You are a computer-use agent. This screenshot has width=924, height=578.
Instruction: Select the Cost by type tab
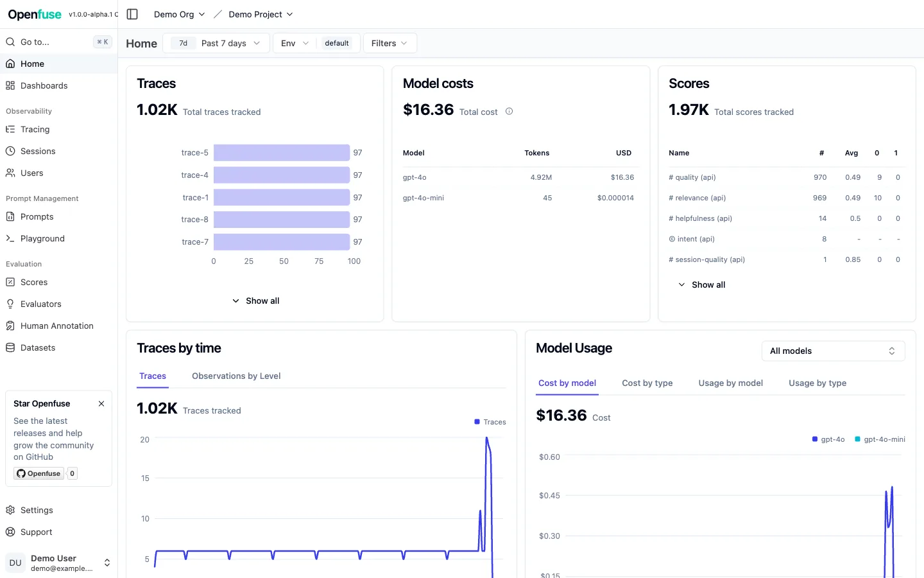pyautogui.click(x=647, y=383)
